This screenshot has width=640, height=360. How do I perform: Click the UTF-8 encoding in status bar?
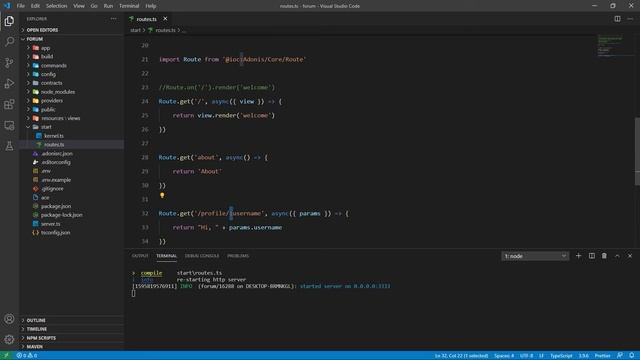click(526, 356)
